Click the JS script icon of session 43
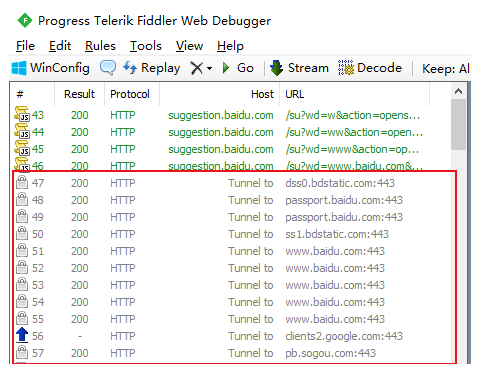Viewport: 478px width, 368px height. [22, 114]
